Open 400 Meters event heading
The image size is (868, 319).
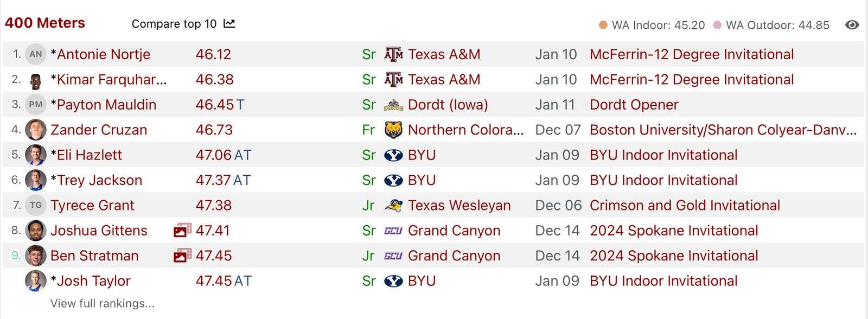tap(45, 23)
